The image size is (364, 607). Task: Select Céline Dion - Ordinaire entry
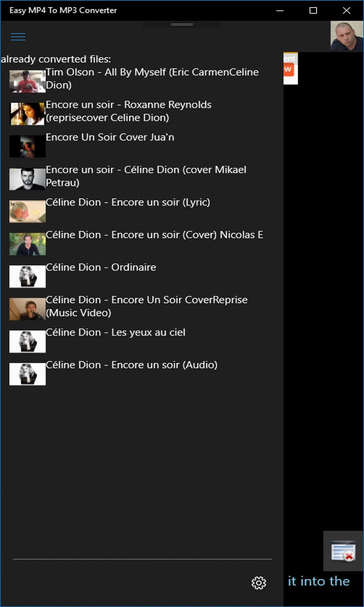(x=101, y=267)
